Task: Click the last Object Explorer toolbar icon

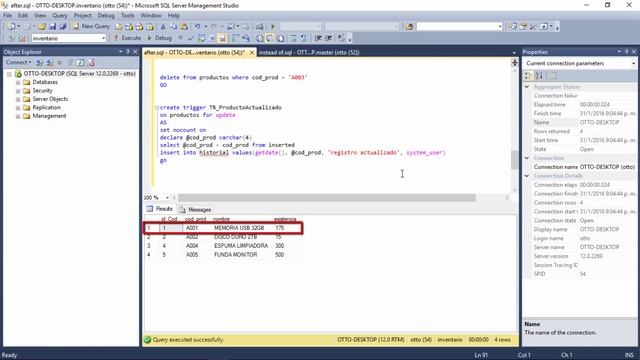Action: [x=91, y=62]
